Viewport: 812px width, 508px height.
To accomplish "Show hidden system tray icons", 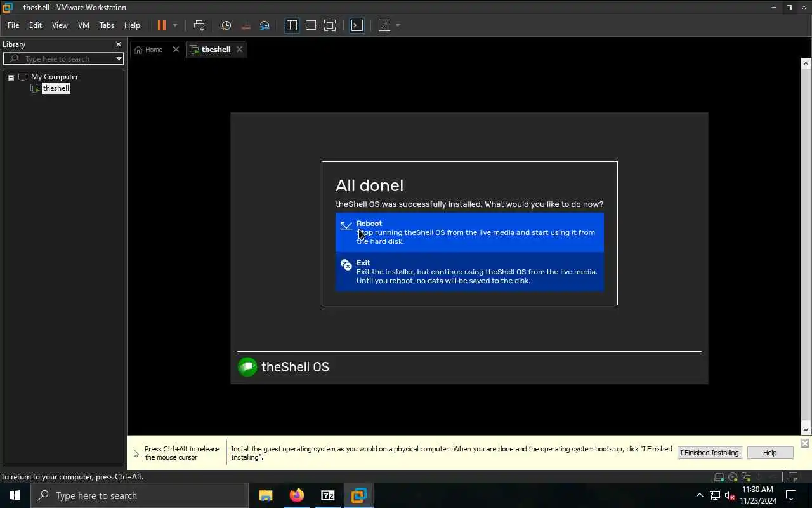I will click(x=699, y=495).
